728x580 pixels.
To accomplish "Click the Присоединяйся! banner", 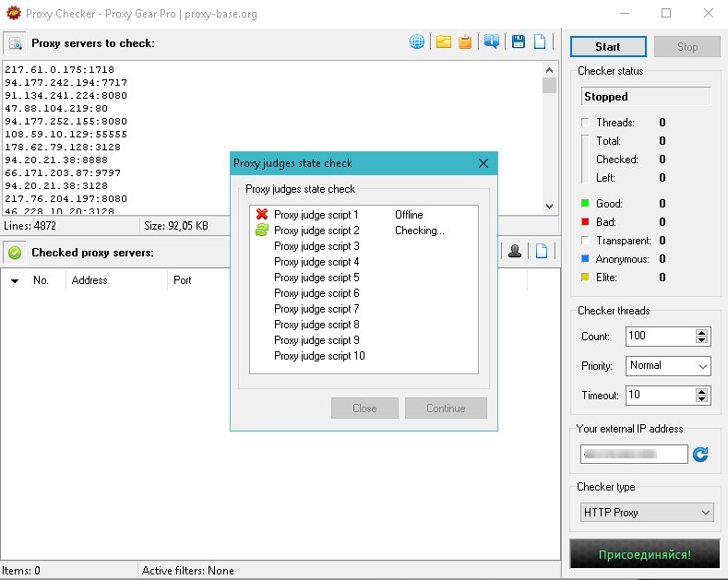I will pos(644,555).
